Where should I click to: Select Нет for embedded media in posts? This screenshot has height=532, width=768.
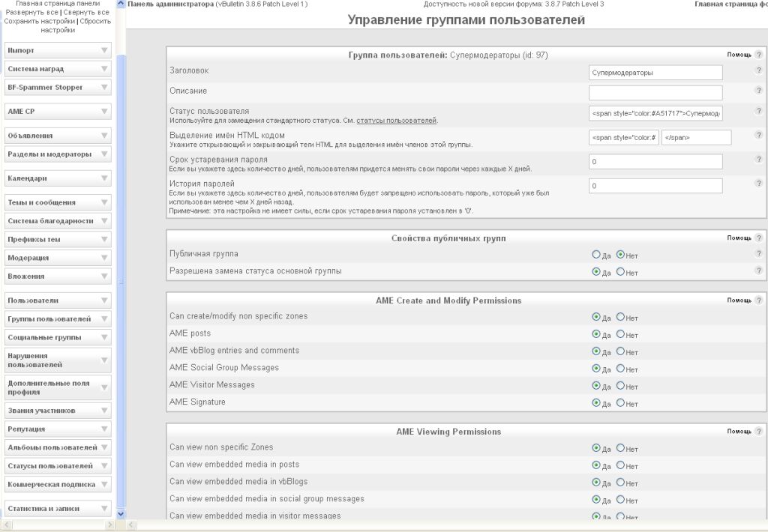coord(620,465)
